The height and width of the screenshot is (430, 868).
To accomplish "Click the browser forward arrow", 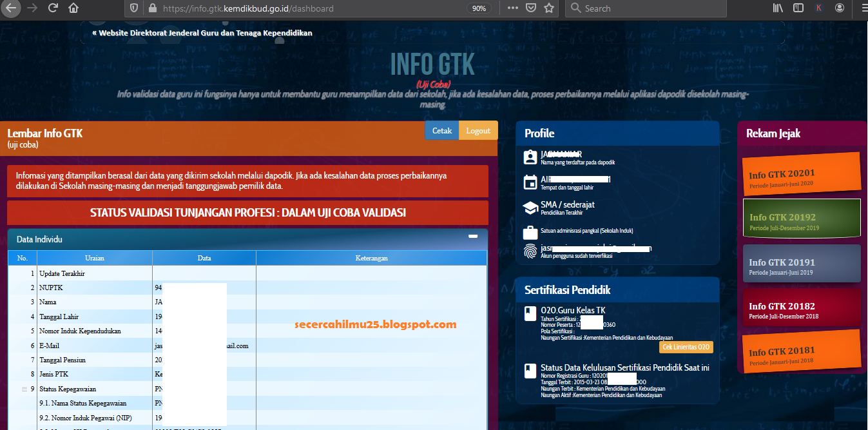I will coord(32,8).
